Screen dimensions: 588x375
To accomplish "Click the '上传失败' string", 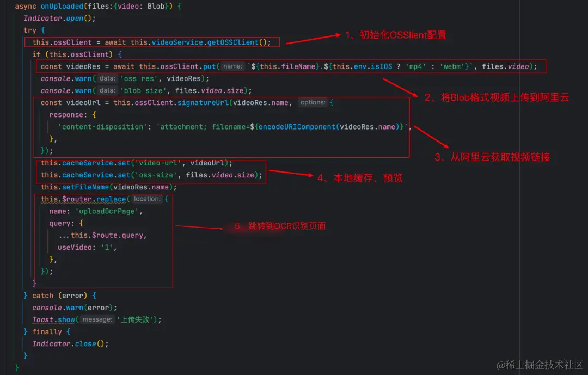I will coord(135,319).
